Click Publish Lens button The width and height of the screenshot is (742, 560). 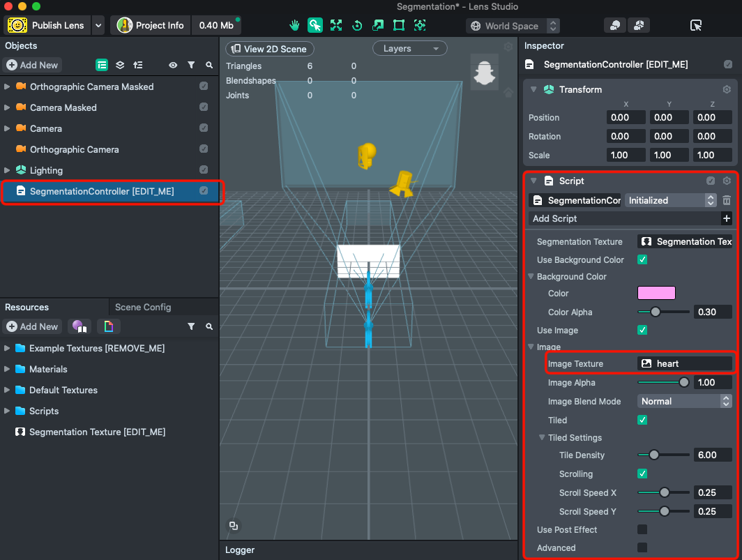(47, 26)
